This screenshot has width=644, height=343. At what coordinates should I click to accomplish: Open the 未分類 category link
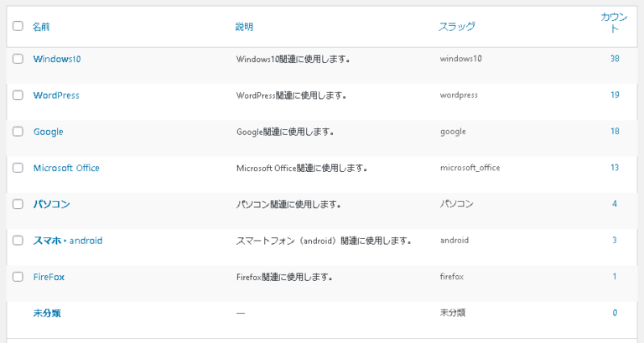point(47,313)
